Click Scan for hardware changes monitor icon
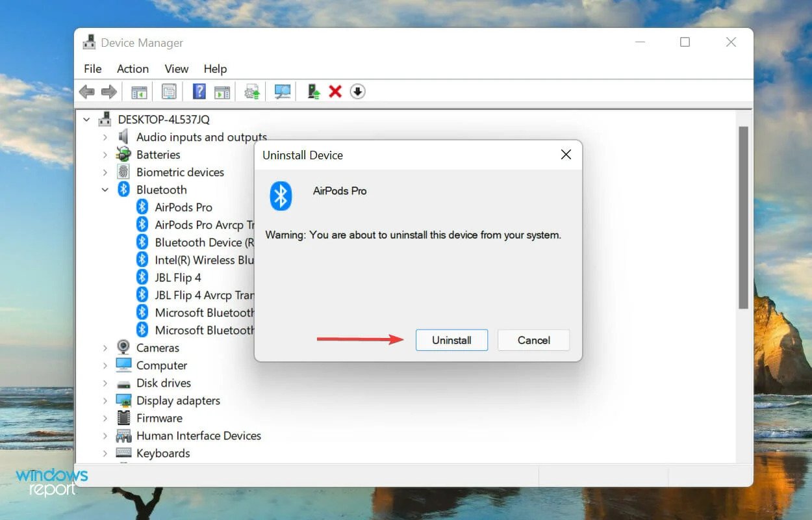Screen dimensions: 812x520 [x=283, y=92]
